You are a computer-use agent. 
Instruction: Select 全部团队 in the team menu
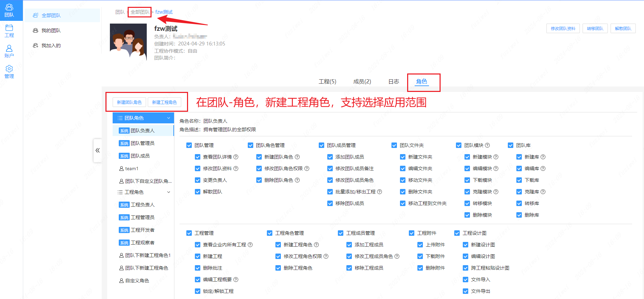pos(62,15)
